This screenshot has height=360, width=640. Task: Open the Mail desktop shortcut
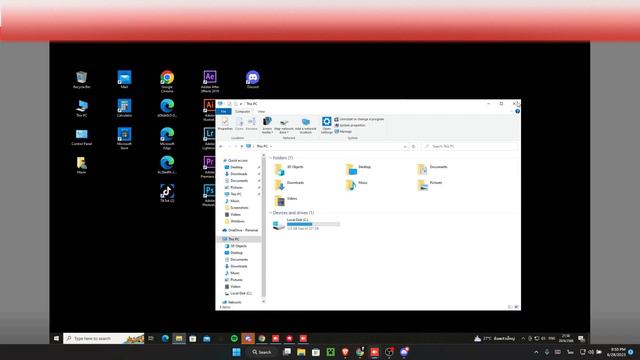124,79
